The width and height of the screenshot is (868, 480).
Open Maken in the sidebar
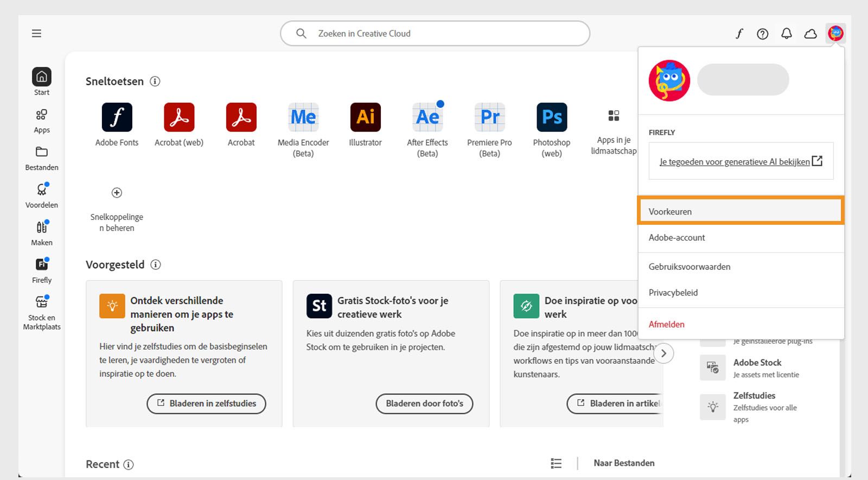[x=42, y=233]
